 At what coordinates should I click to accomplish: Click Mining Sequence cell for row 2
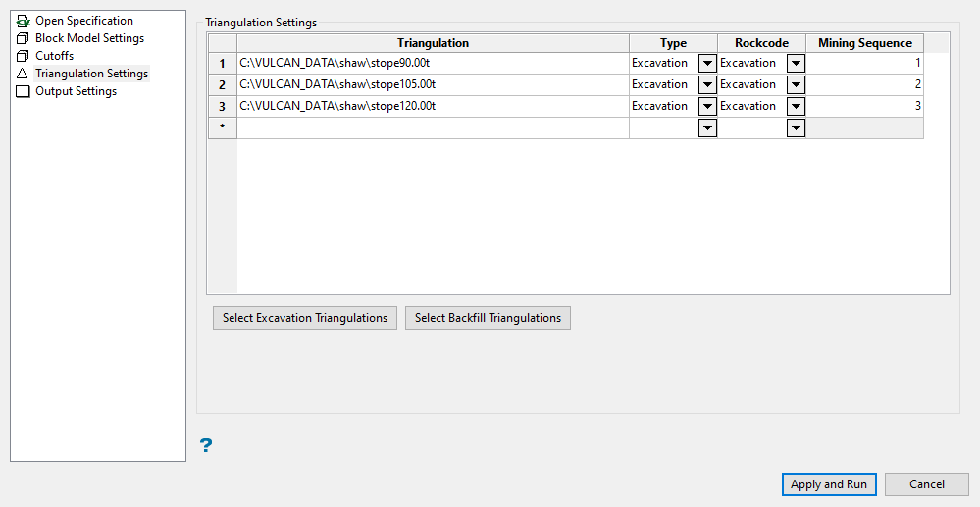[x=863, y=85]
